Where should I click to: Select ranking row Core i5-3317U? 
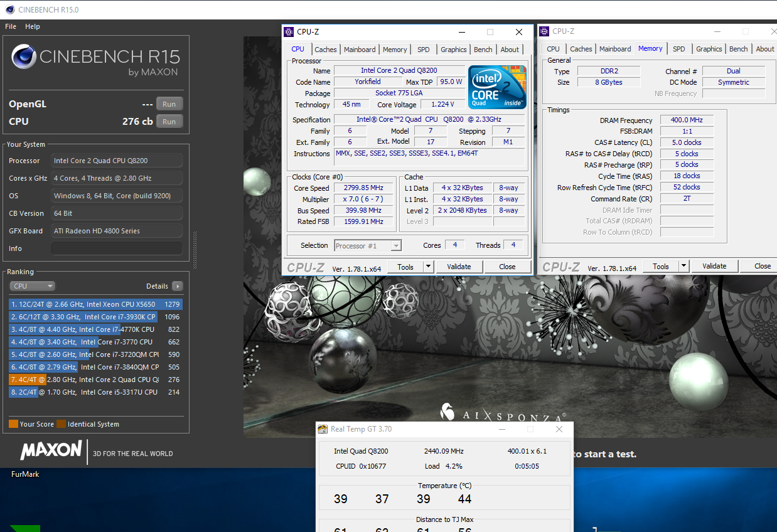point(95,392)
